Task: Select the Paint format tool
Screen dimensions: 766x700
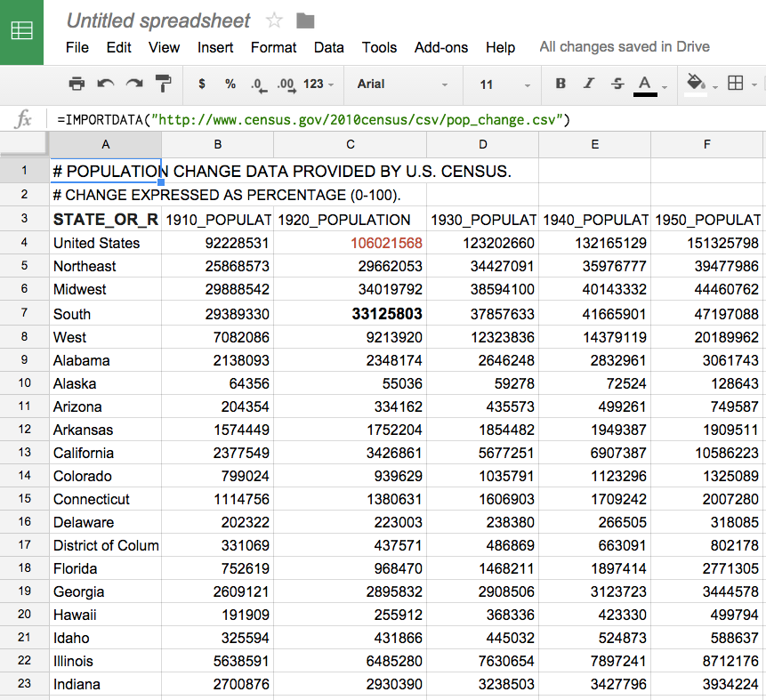Action: click(x=163, y=83)
